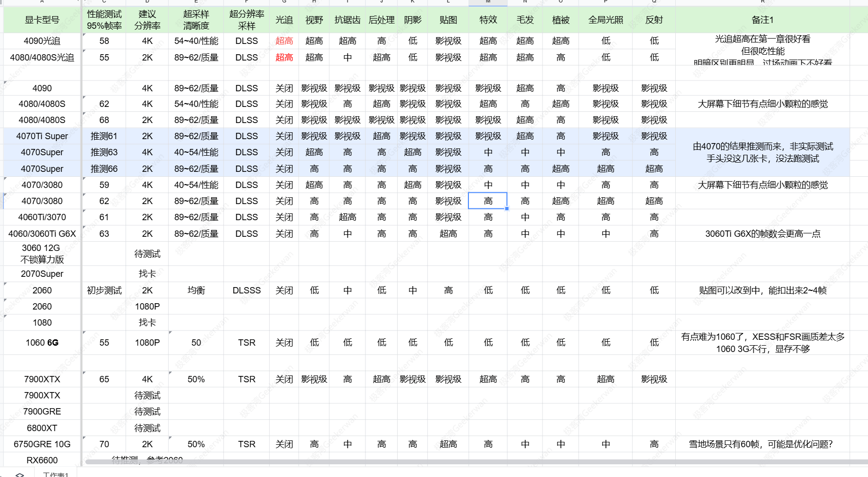Select the 1080 model cell
The height and width of the screenshot is (477, 868).
pyautogui.click(x=42, y=323)
